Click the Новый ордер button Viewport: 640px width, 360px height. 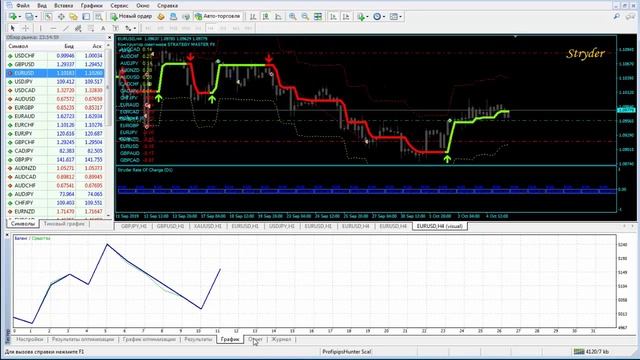tap(131, 16)
